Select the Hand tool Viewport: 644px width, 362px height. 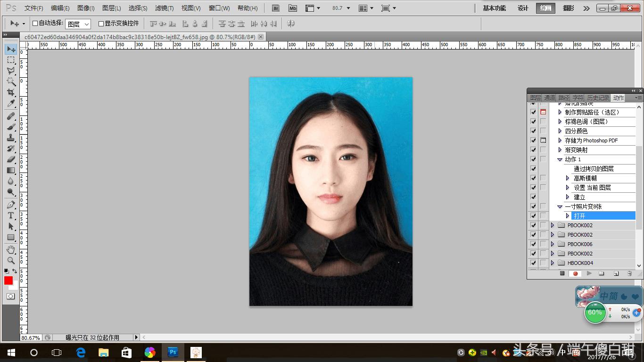point(11,249)
